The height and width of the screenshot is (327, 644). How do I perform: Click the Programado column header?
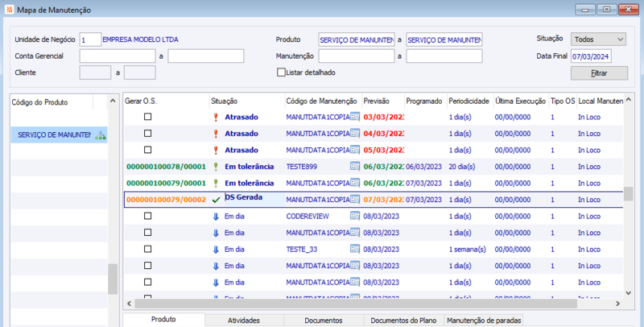425,101
